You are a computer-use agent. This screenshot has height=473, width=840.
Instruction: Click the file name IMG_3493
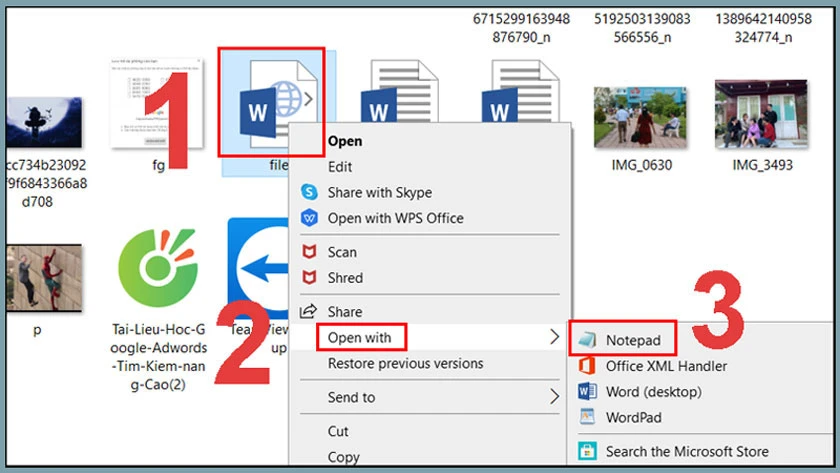pyautogui.click(x=762, y=165)
